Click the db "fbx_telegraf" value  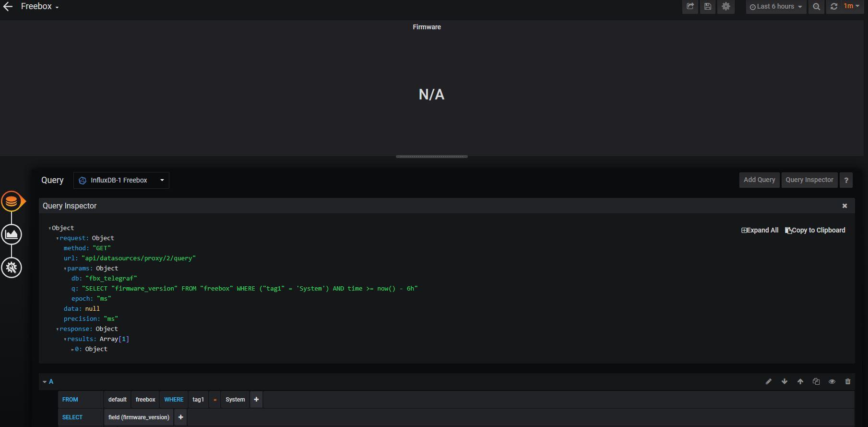coord(111,278)
